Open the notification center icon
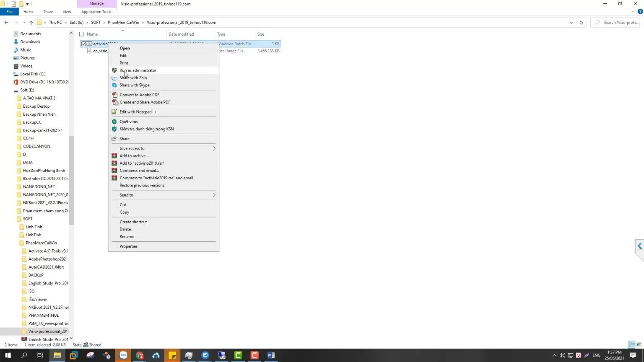The width and height of the screenshot is (644, 362). click(x=633, y=355)
